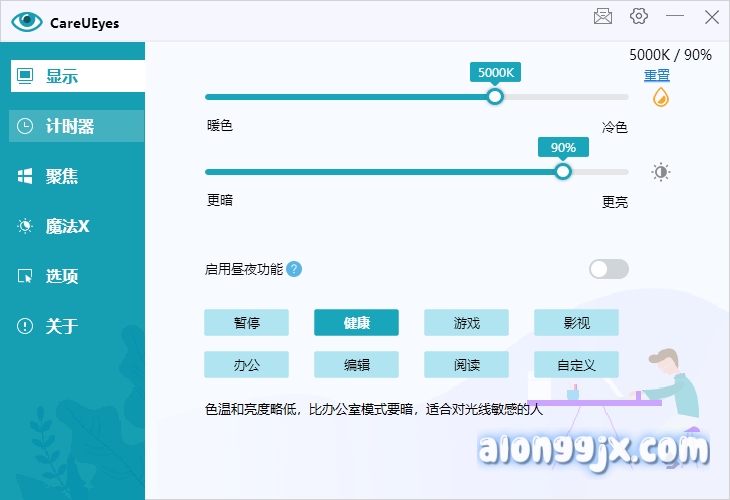
Task: Click the orange color temperature drop icon
Action: pos(660,97)
